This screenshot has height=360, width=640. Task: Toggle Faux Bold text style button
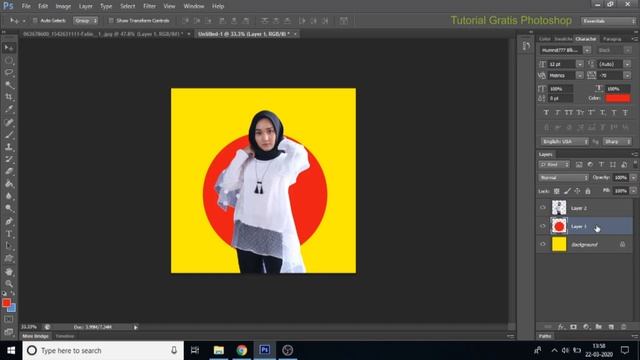[546, 113]
